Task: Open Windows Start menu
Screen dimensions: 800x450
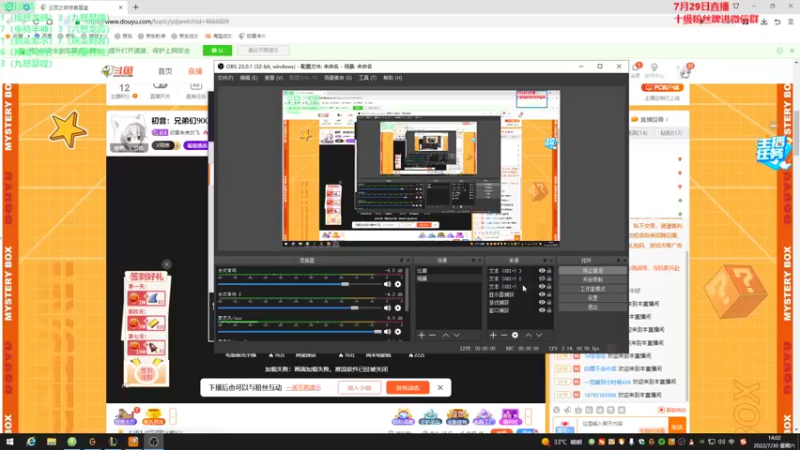Action: (x=10, y=442)
